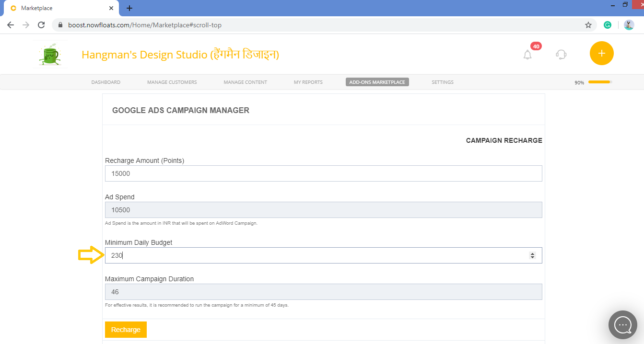Restore down the browser window
This screenshot has width=644, height=344.
coord(625,4)
